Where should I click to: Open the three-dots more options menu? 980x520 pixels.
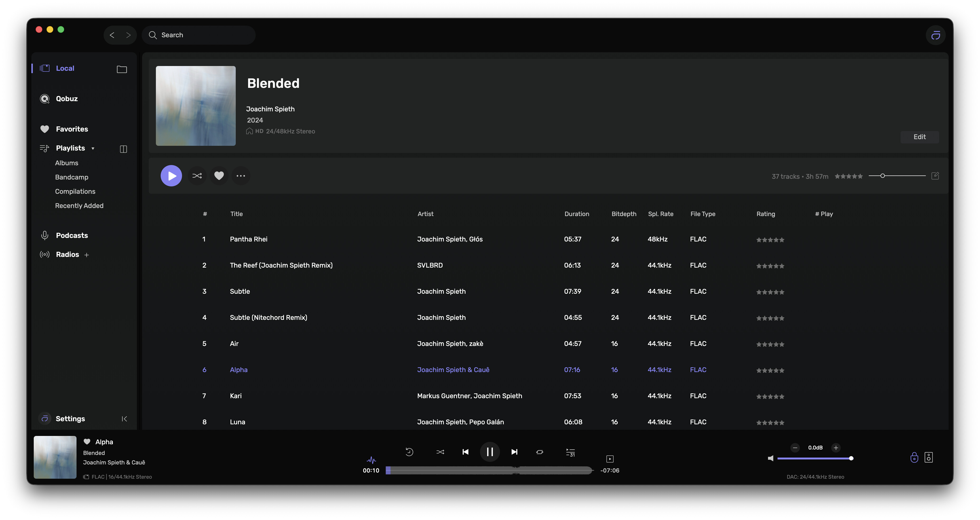(x=241, y=176)
